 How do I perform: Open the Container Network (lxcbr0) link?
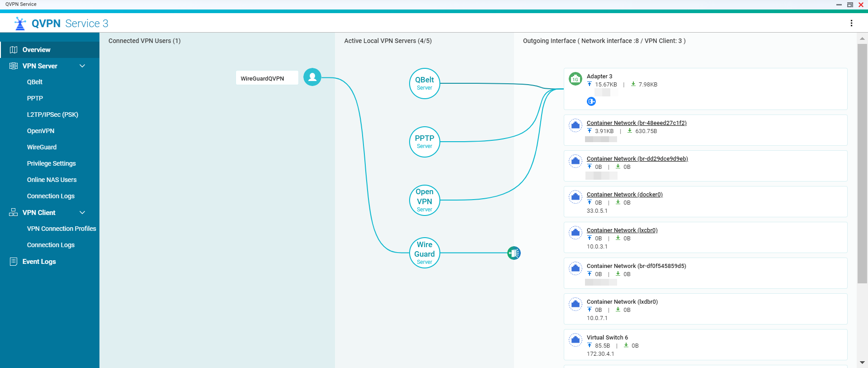pos(622,230)
